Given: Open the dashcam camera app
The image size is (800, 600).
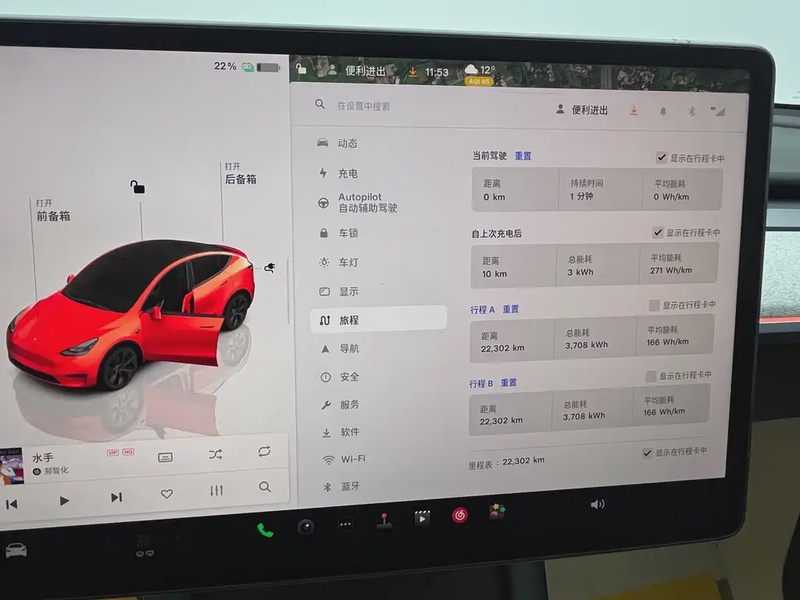Looking at the screenshot, I should (306, 526).
